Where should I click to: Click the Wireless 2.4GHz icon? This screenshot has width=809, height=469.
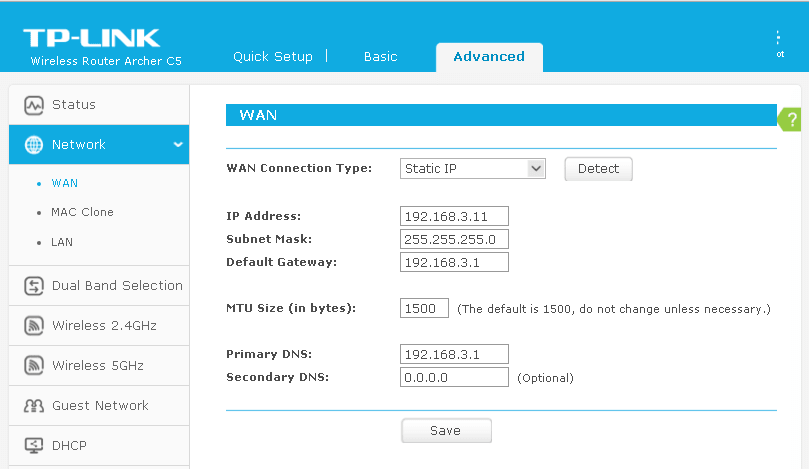[34, 326]
